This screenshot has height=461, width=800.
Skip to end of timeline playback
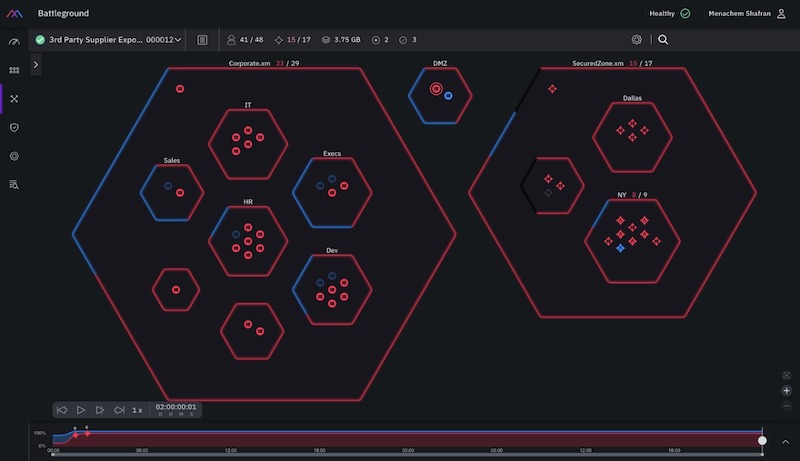(119, 410)
